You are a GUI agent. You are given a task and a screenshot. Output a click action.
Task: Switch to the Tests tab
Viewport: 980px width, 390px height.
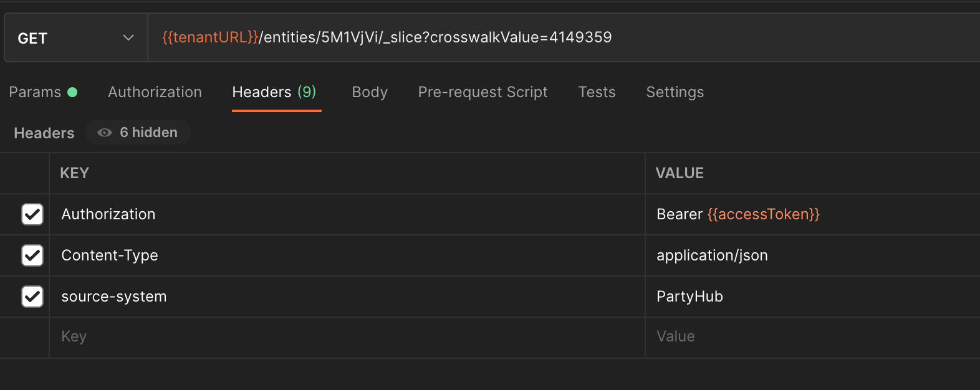pyautogui.click(x=597, y=92)
